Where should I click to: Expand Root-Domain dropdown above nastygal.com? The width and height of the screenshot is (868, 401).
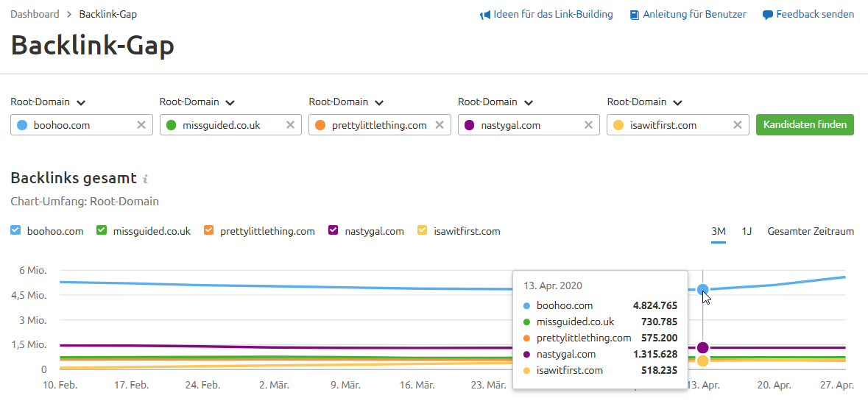495,102
